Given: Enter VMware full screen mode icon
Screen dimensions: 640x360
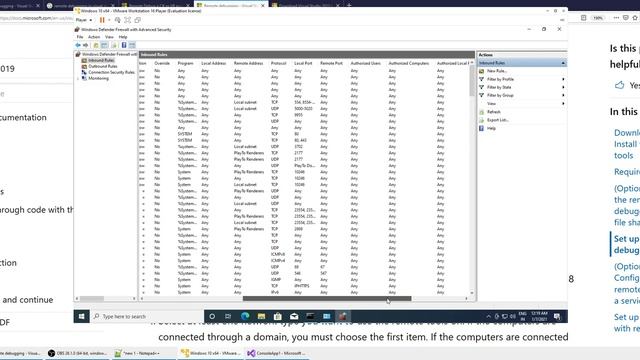Looking at the screenshot, I should click(x=127, y=20).
